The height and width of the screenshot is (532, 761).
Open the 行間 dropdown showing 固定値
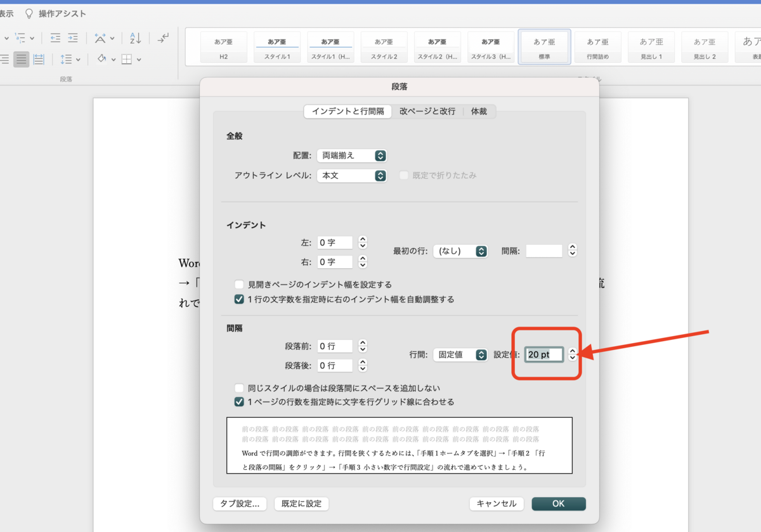pos(460,354)
